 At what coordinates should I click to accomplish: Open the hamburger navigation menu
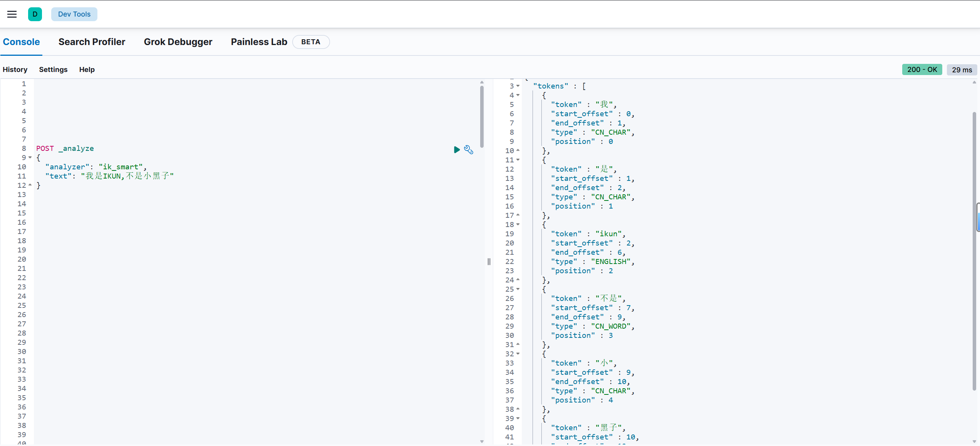(x=12, y=14)
